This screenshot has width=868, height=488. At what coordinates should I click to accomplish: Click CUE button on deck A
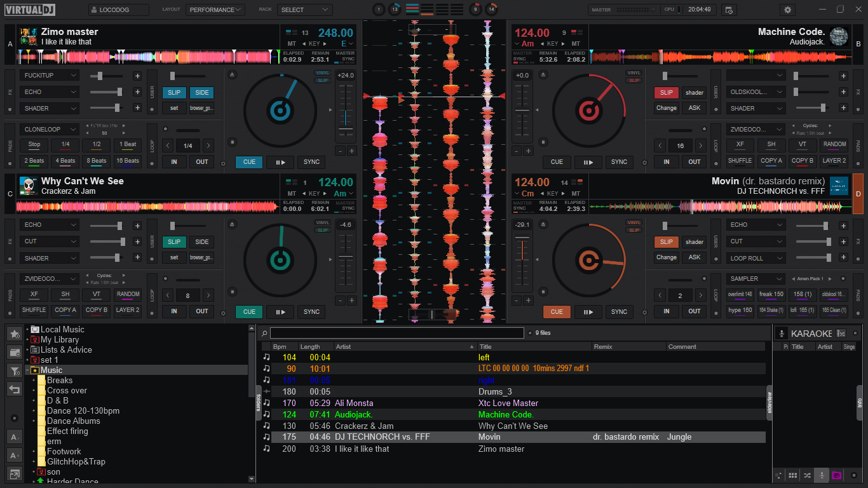[x=249, y=161]
